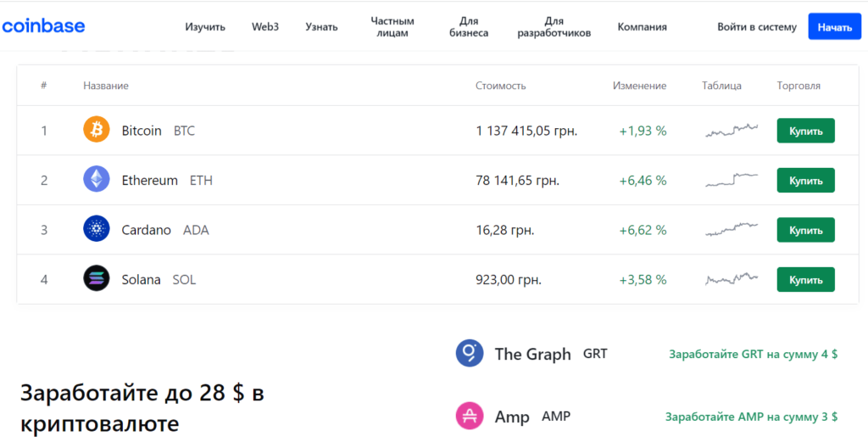Select the Bitcoin name text
This screenshot has width=868, height=442.
click(142, 131)
